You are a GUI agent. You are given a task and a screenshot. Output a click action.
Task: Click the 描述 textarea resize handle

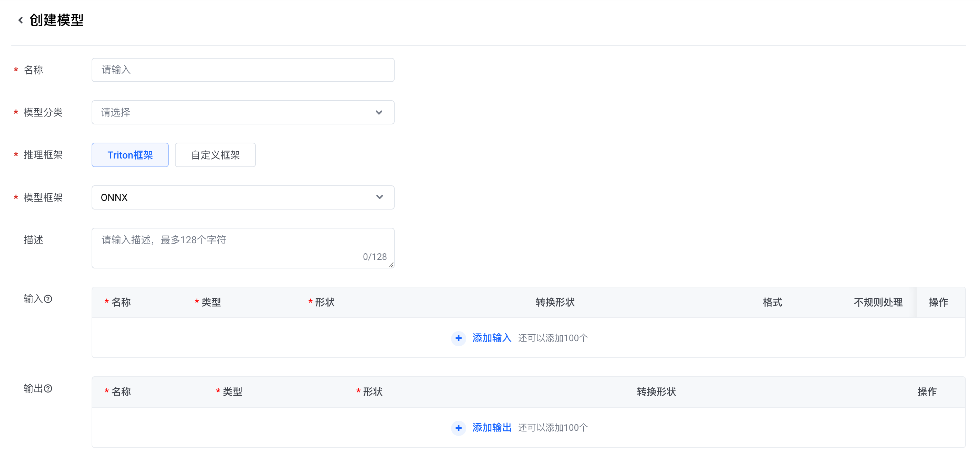tap(391, 265)
